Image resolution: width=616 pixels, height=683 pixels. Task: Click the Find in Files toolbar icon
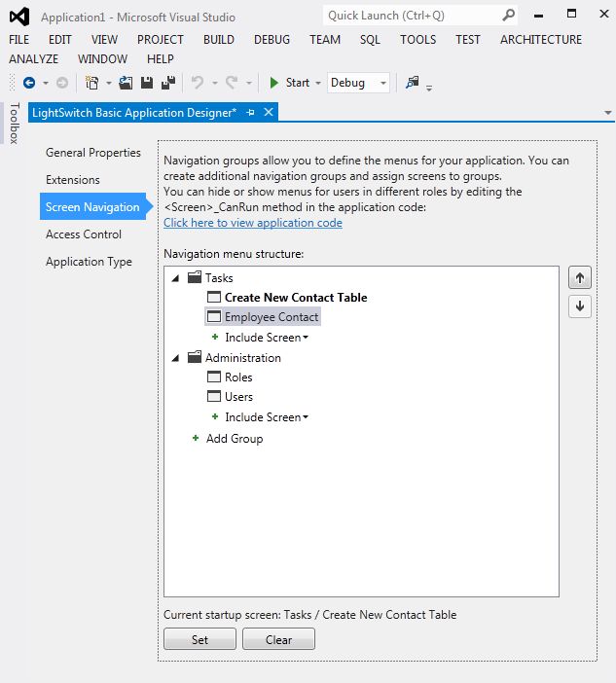pyautogui.click(x=412, y=83)
